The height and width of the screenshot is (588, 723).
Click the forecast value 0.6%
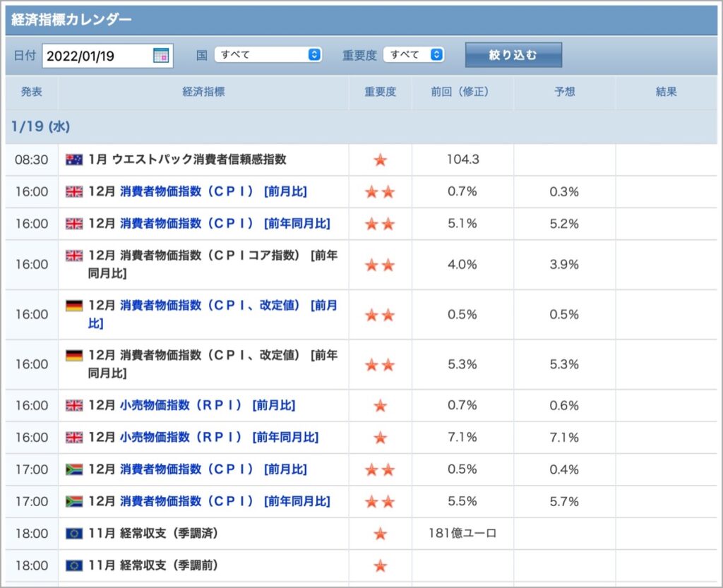click(564, 405)
